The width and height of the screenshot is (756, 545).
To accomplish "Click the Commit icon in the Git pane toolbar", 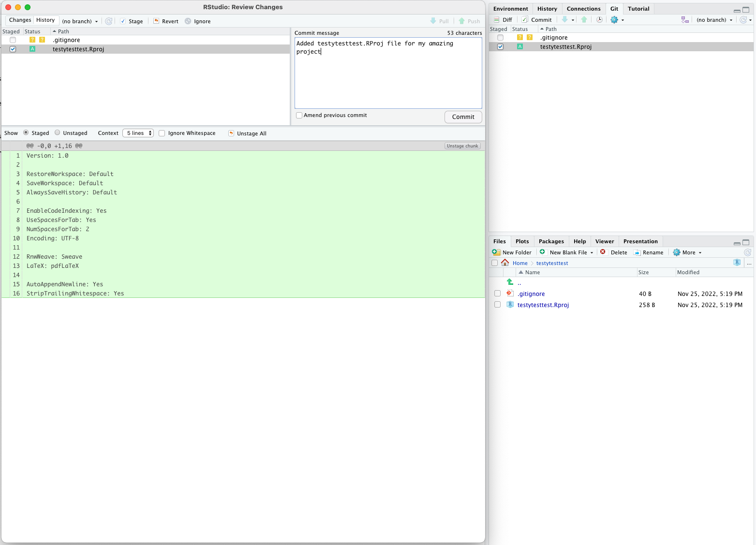I will 536,19.
